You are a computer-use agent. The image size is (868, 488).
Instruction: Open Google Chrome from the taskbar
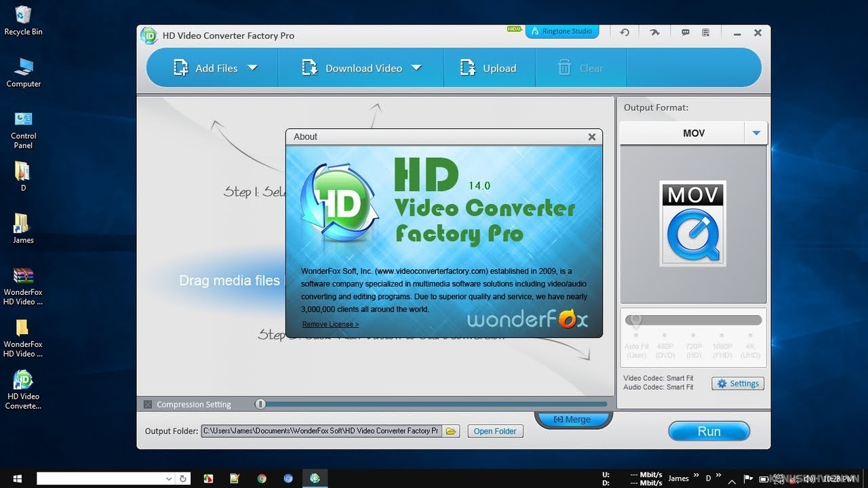coord(262,479)
